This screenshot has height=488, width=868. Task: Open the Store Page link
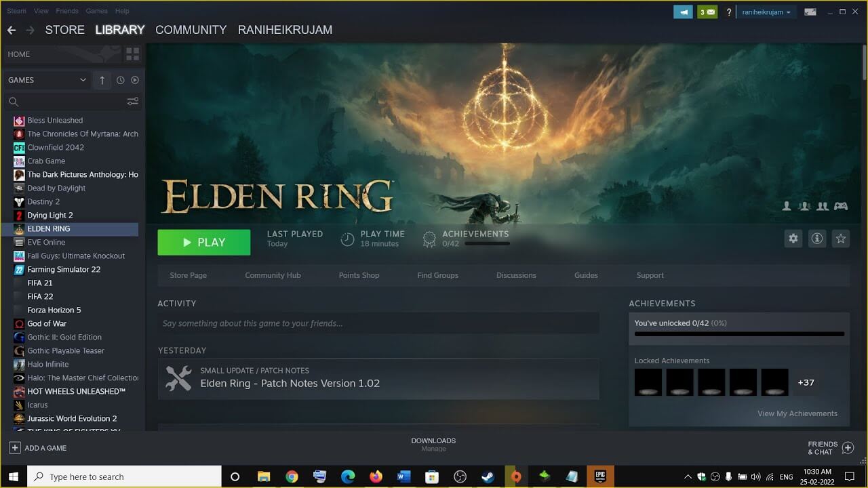tap(188, 275)
